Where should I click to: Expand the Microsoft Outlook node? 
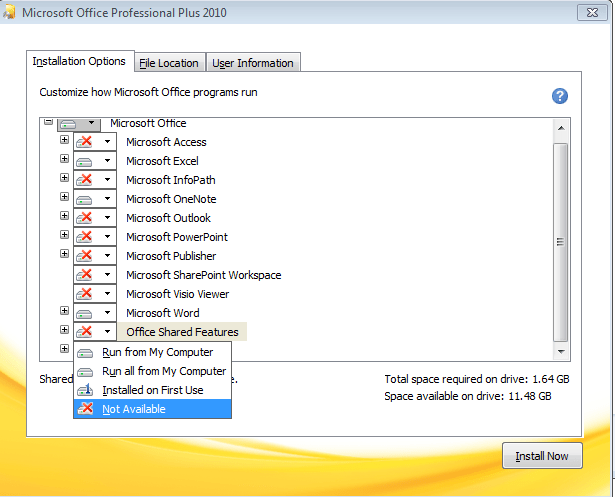(64, 215)
